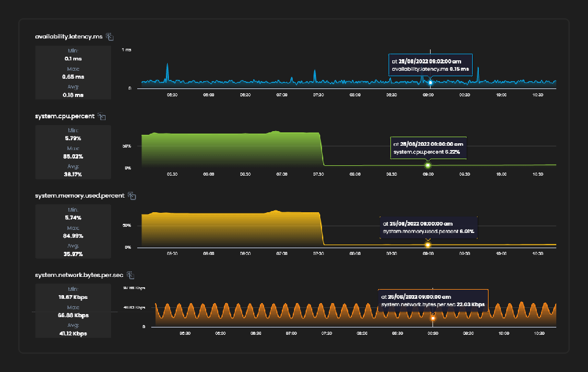Click the memory tooltip showing 6.01%
The image size is (588, 372).
[x=429, y=227]
